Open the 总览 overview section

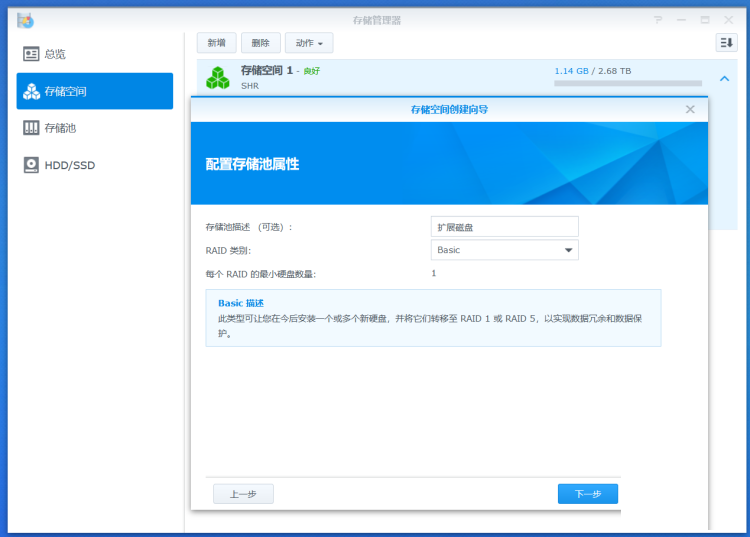point(95,54)
